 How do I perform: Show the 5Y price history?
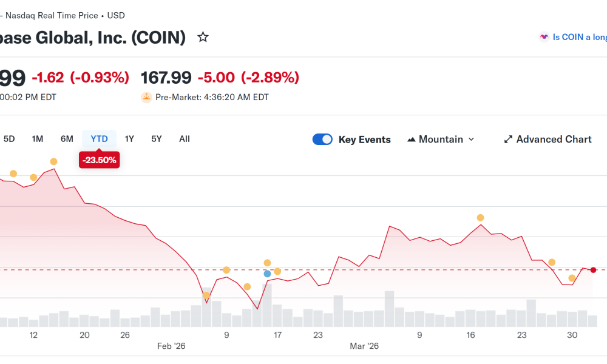click(157, 139)
